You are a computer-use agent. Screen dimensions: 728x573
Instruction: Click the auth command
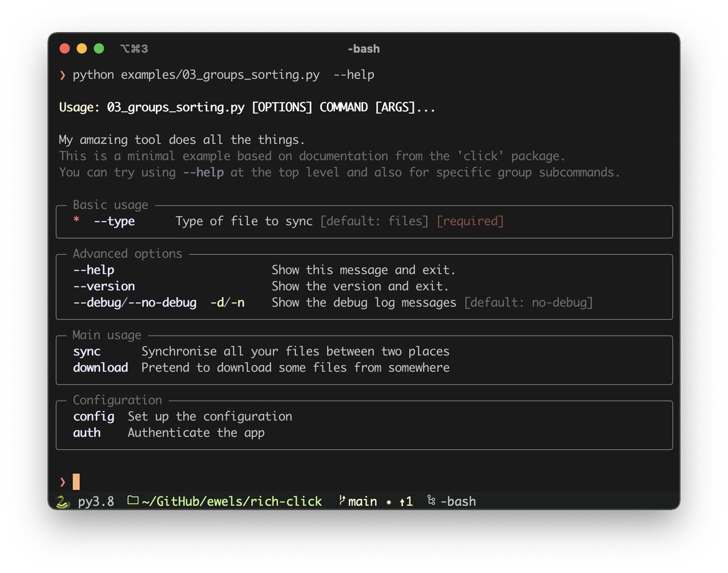click(x=87, y=433)
